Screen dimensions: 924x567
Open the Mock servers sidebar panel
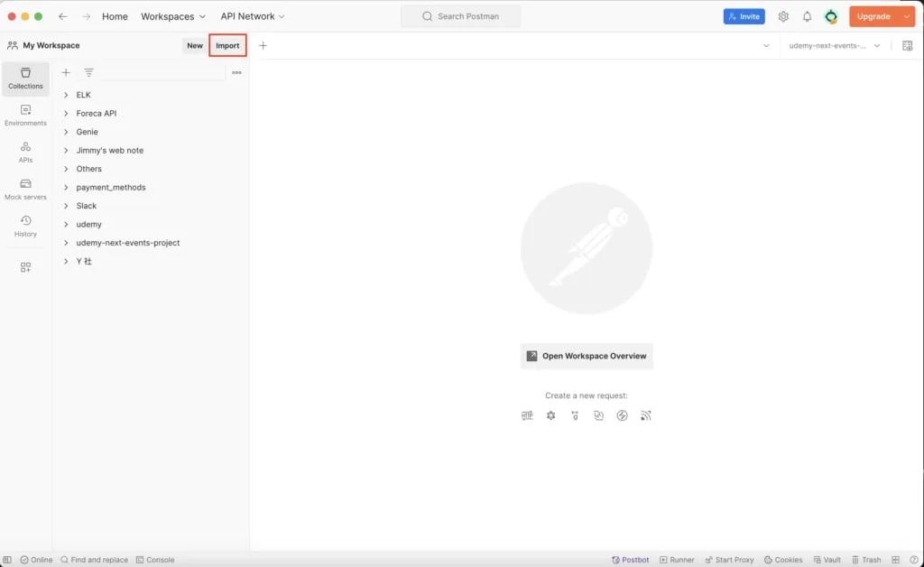pos(25,190)
